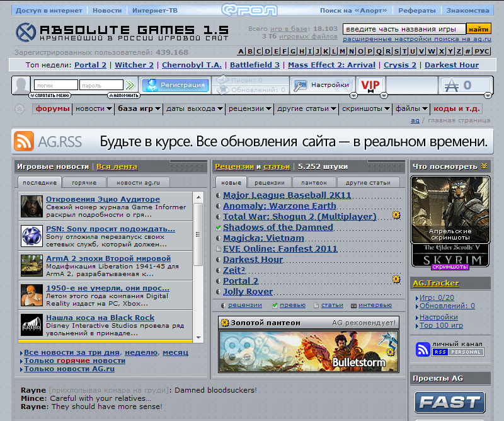Open the другие статьи reviews tab

click(x=368, y=182)
